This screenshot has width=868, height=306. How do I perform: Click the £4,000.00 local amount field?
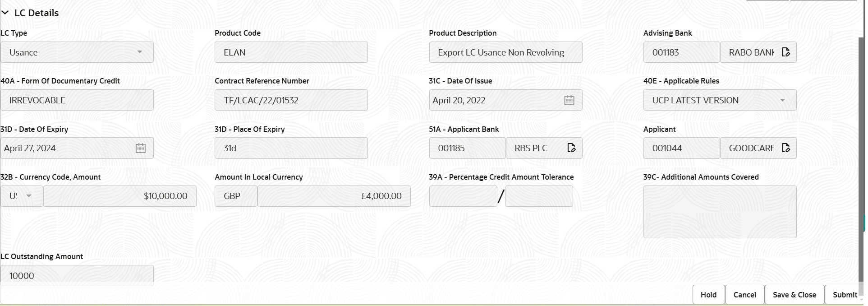(x=334, y=196)
